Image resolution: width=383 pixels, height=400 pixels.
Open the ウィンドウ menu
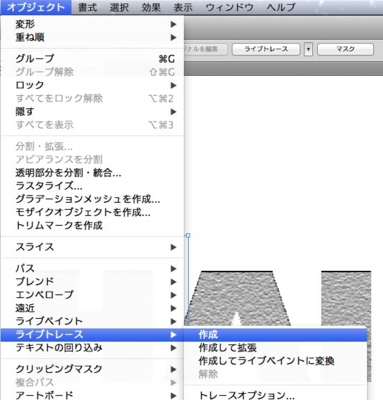229,7
